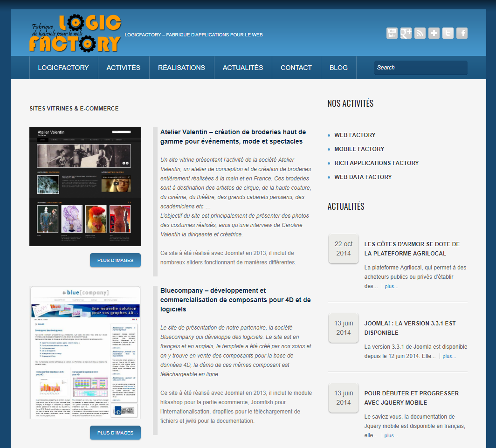Click the Logic Factory logo
The image size is (496, 448).
pyautogui.click(x=76, y=33)
